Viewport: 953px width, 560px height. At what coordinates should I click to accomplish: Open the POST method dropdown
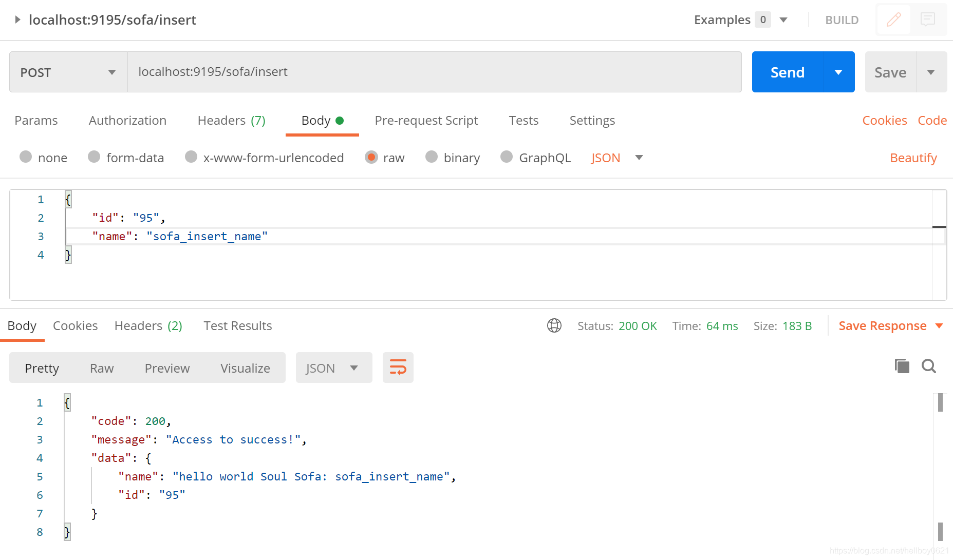click(x=68, y=72)
